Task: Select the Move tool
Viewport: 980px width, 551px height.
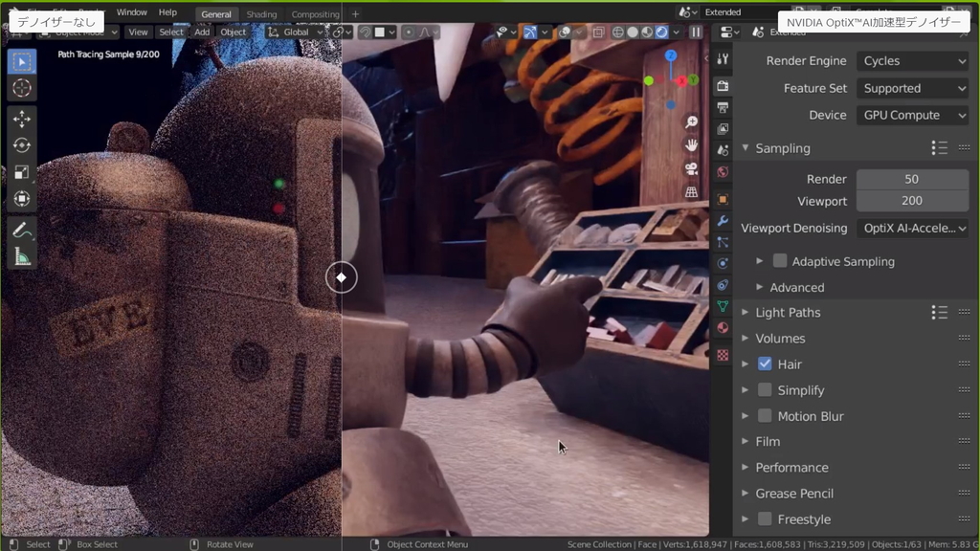Action: click(22, 120)
